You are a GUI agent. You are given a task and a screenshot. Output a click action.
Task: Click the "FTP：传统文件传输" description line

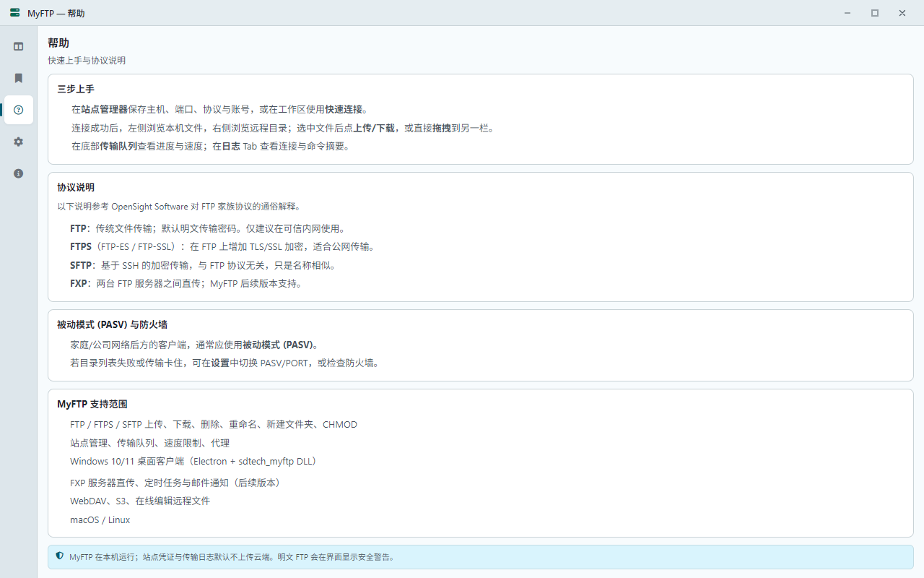click(208, 228)
